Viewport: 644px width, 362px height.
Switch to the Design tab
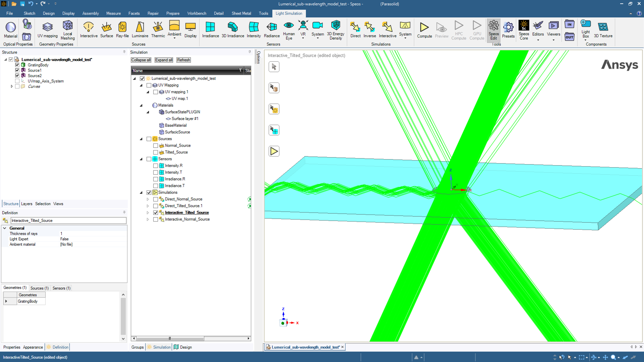183,347
